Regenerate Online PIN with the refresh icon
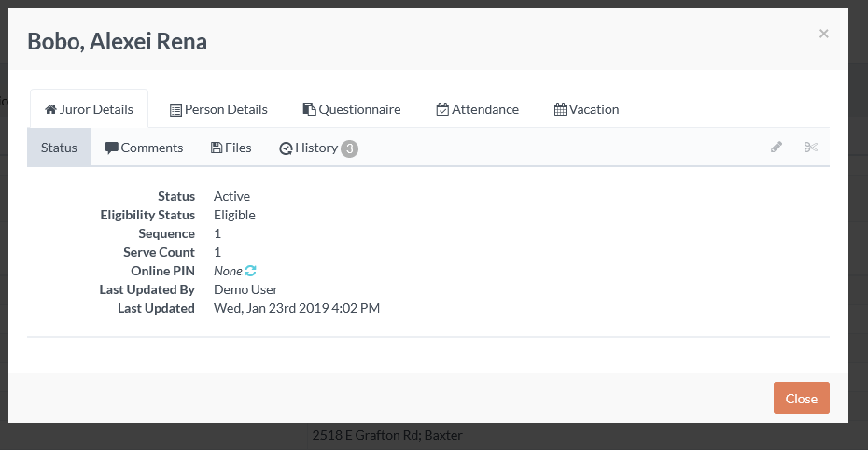Image resolution: width=868 pixels, height=450 pixels. coord(250,271)
